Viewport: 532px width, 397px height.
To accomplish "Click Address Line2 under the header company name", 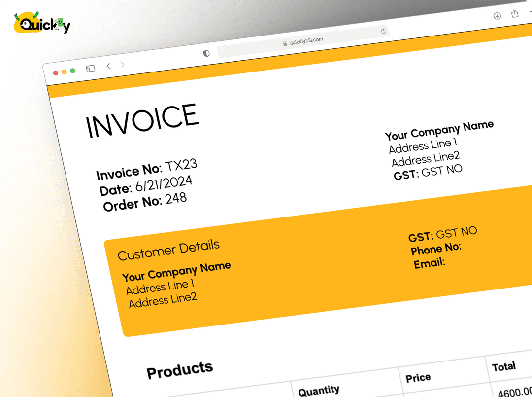I will click(426, 159).
